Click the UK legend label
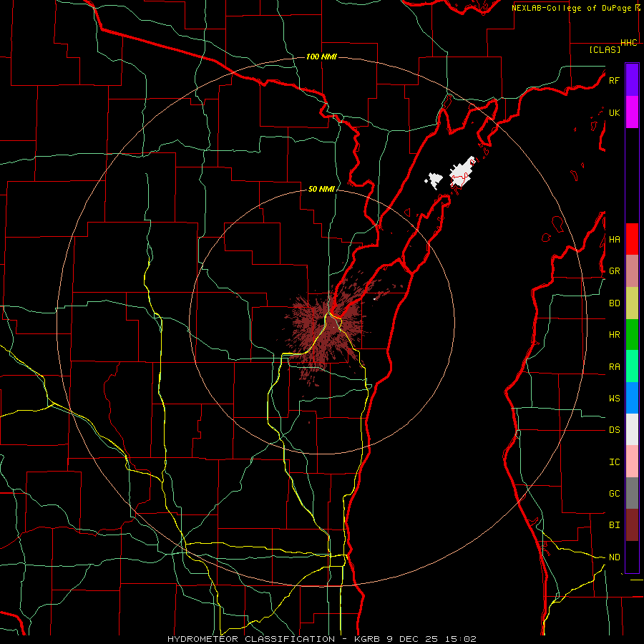 614,112
